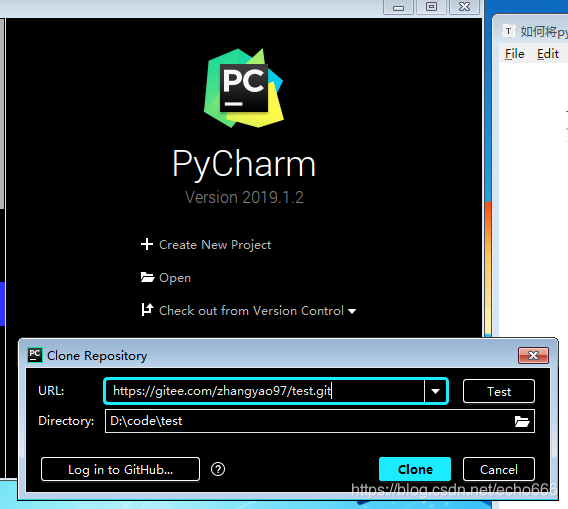Image resolution: width=568 pixels, height=509 pixels.
Task: Browse for directory using the folder icon
Action: point(522,421)
